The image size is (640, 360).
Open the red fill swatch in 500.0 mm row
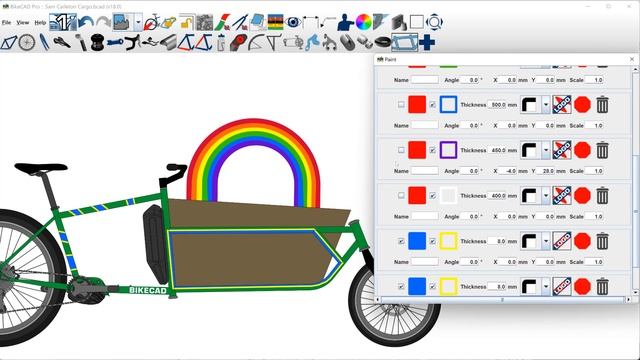point(417,105)
